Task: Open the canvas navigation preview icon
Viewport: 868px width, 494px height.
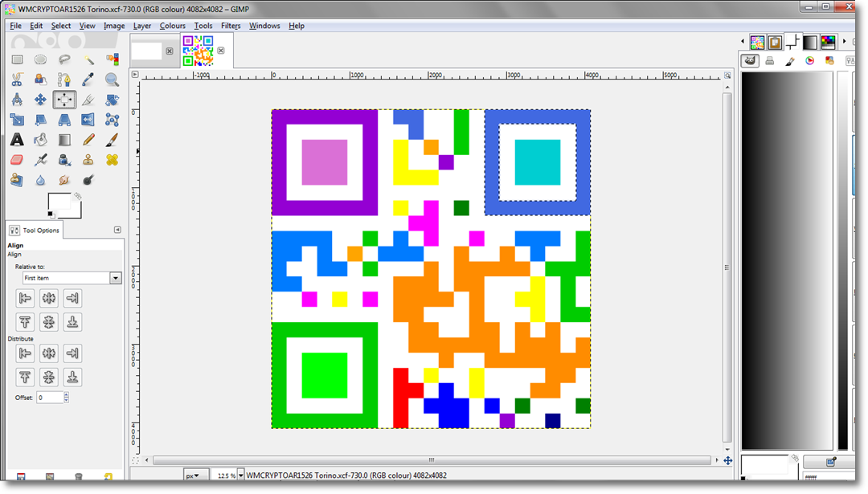Action: (x=728, y=460)
